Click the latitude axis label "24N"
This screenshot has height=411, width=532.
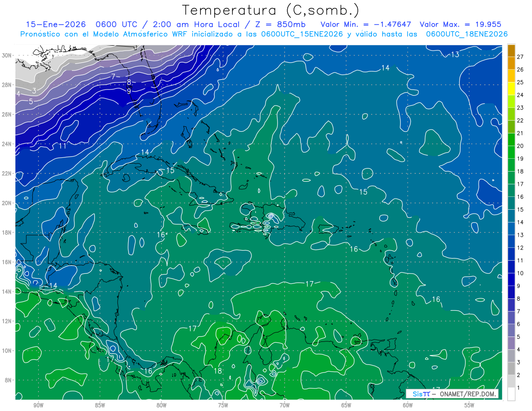pyautogui.click(x=7, y=144)
